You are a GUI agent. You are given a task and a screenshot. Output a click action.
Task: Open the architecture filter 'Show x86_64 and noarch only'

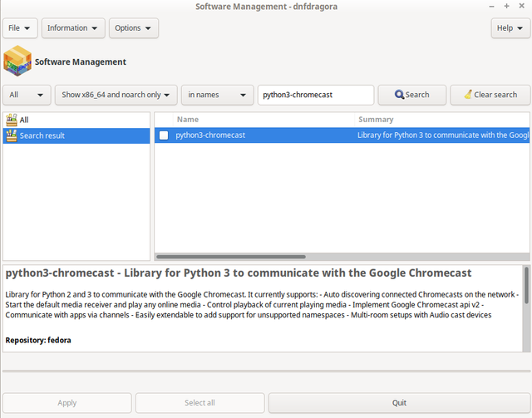pos(116,95)
